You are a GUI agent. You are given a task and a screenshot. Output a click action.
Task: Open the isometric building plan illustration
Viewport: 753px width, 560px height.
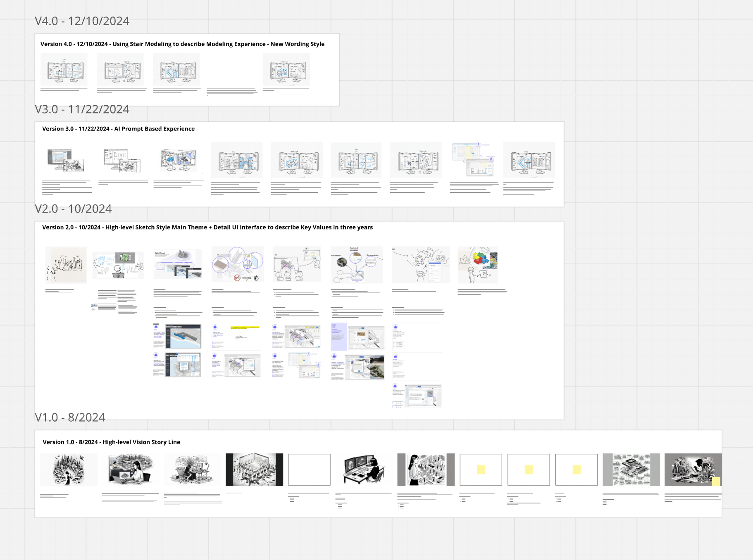[x=631, y=470]
